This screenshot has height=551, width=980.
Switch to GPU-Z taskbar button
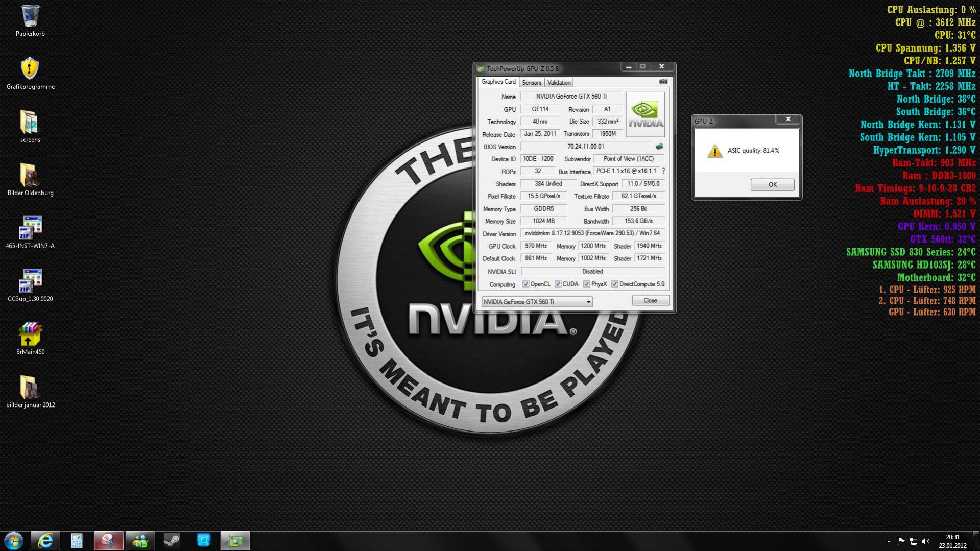point(235,541)
